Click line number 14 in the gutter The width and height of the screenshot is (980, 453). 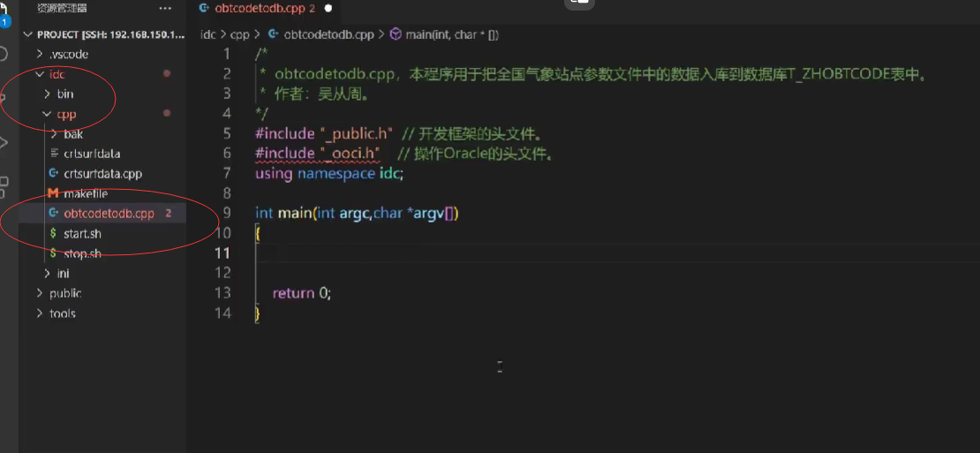click(223, 313)
